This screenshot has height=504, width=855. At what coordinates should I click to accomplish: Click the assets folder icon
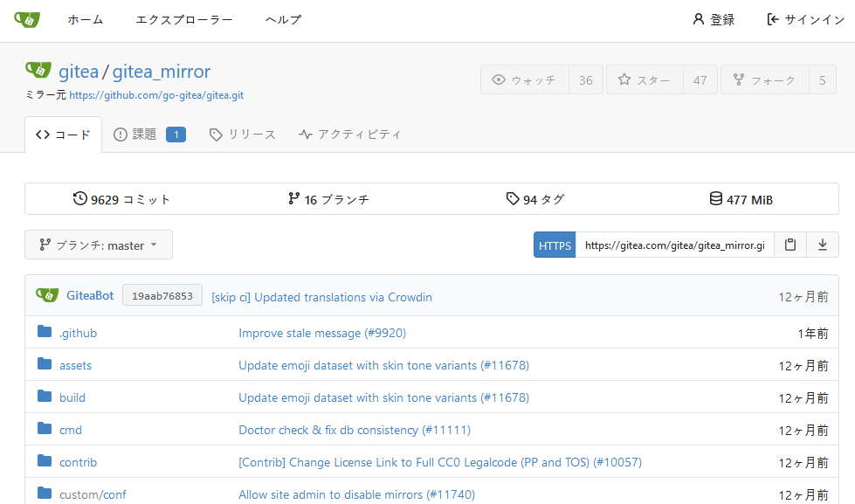click(x=45, y=365)
